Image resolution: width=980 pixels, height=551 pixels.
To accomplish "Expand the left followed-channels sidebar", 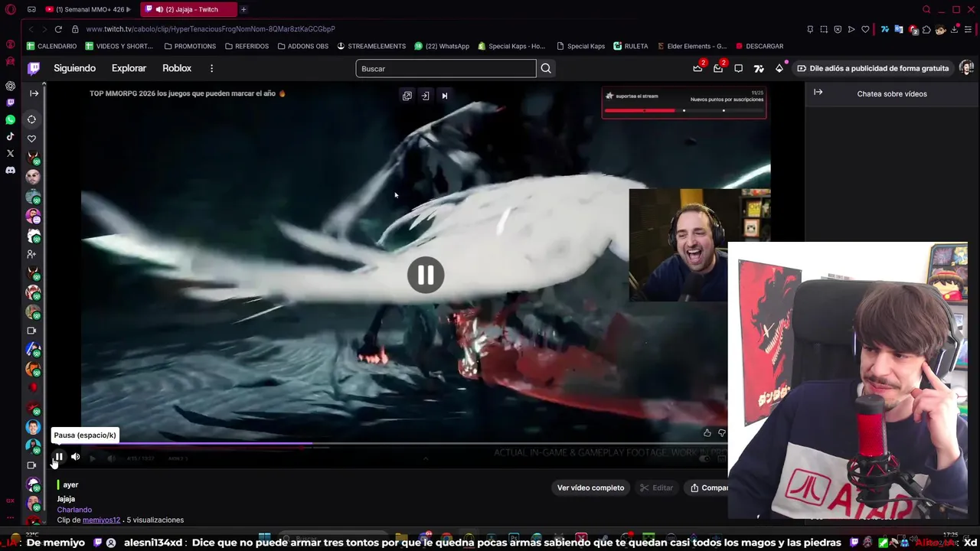I will click(34, 93).
